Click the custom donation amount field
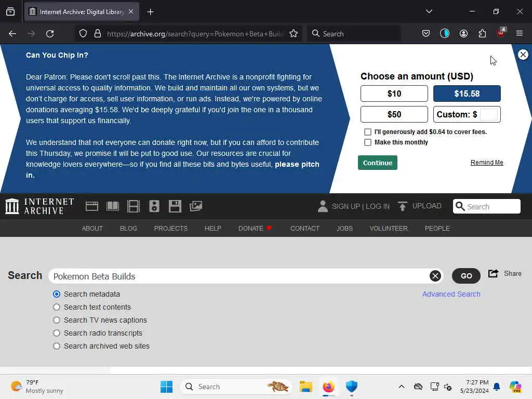Image resolution: width=532 pixels, height=399 pixels. coord(489,114)
